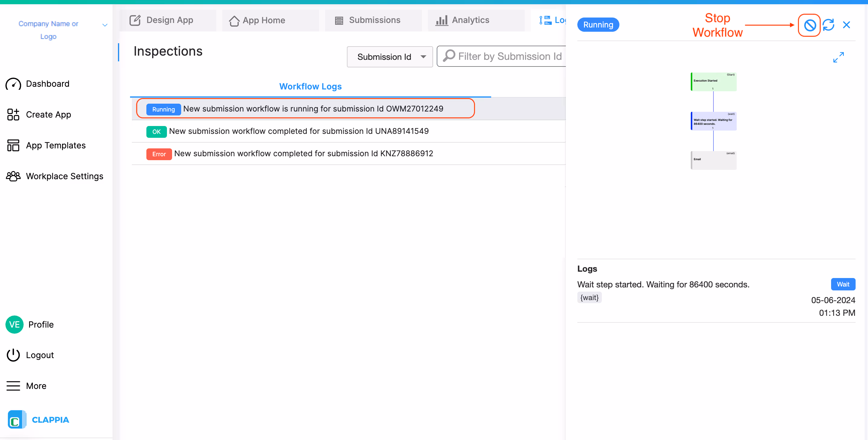Click the Analytics bar chart icon
The height and width of the screenshot is (440, 868).
(442, 20)
